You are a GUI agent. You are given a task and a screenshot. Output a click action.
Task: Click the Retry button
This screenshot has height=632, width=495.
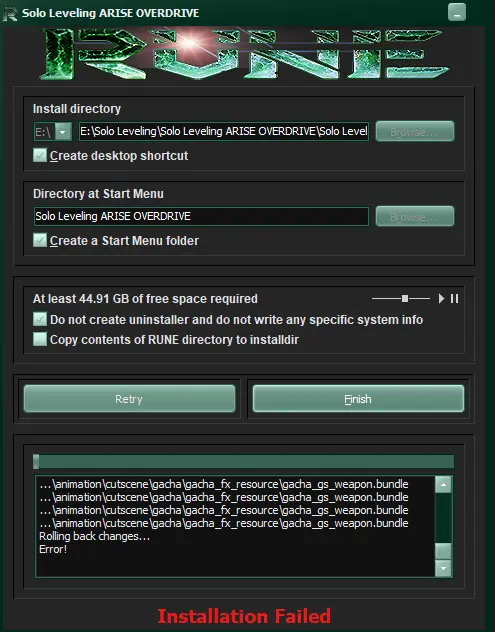tap(129, 399)
